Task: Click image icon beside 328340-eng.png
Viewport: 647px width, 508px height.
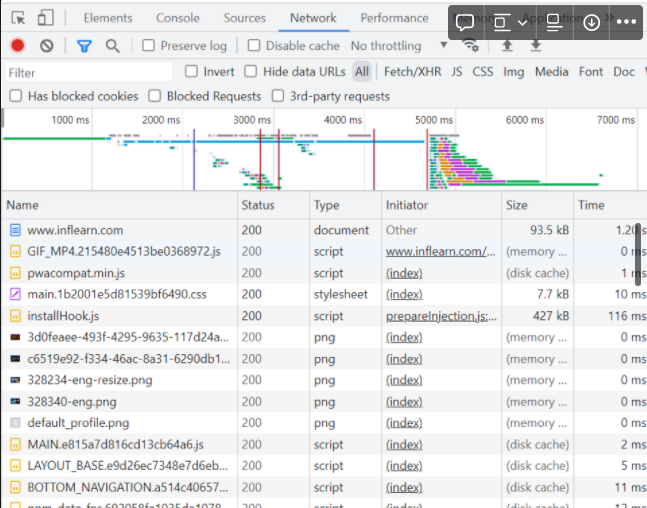Action: click(x=15, y=401)
